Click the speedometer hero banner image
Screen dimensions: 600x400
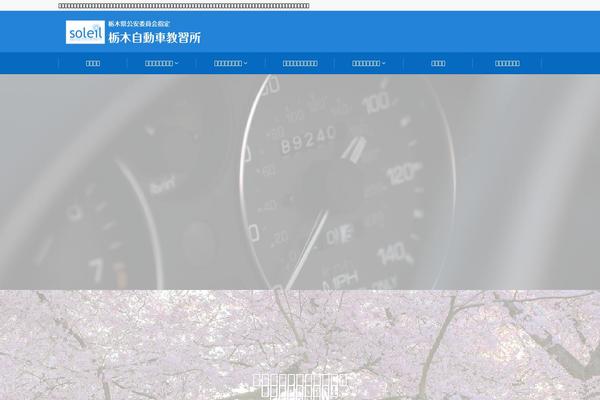[300, 182]
